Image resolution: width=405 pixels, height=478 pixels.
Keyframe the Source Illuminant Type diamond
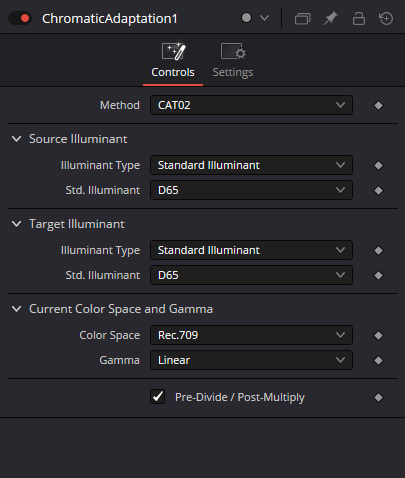pyautogui.click(x=378, y=165)
